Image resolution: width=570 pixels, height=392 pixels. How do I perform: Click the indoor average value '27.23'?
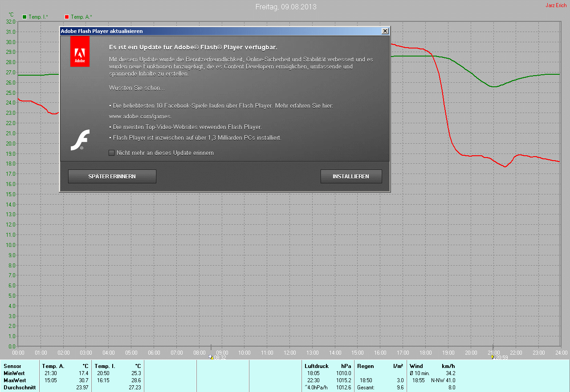[x=134, y=388]
